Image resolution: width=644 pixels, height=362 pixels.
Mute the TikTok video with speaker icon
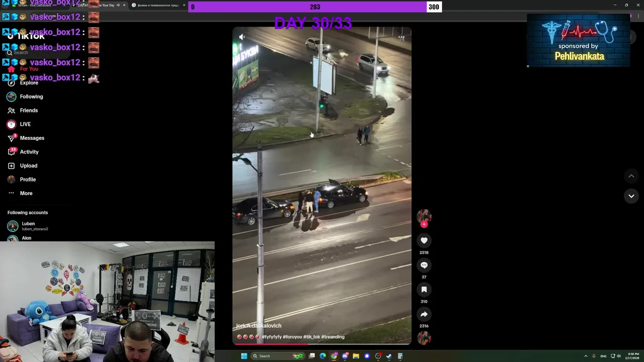(242, 37)
